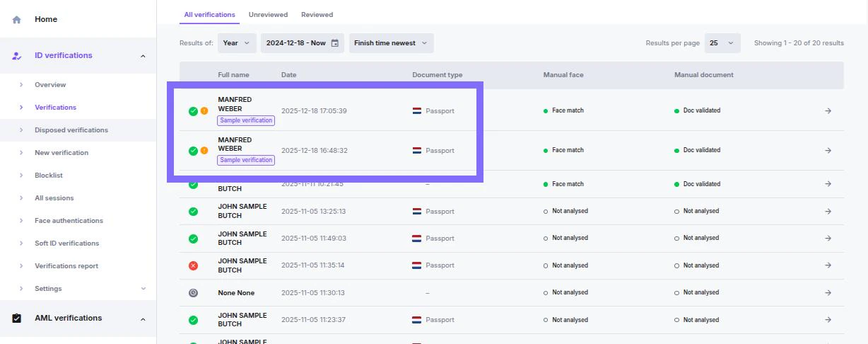868x344 pixels.
Task: Click Not analysed face on 11:35:14 row
Action: (570, 265)
